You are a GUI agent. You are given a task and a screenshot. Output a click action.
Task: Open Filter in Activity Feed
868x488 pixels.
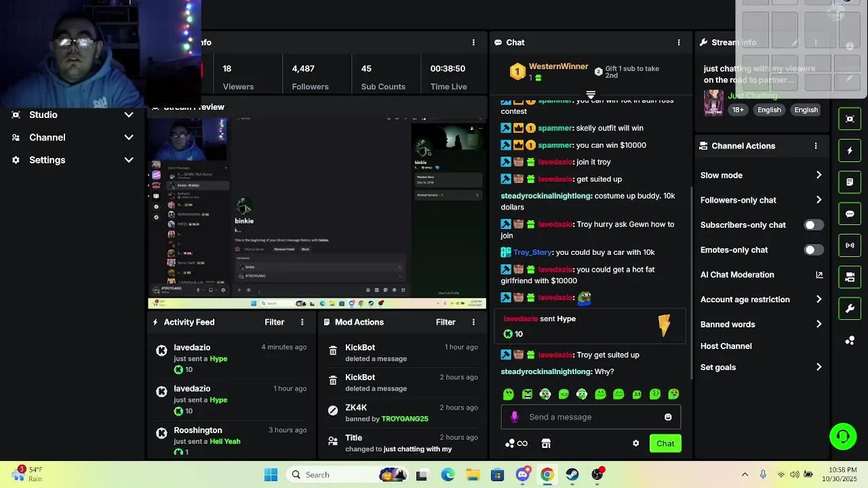click(x=275, y=322)
